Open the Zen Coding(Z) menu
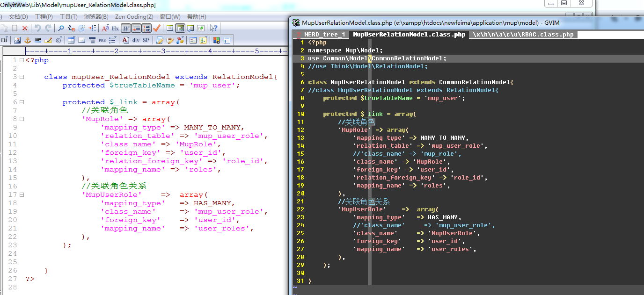Screen dimensions: 644x295 134,16
